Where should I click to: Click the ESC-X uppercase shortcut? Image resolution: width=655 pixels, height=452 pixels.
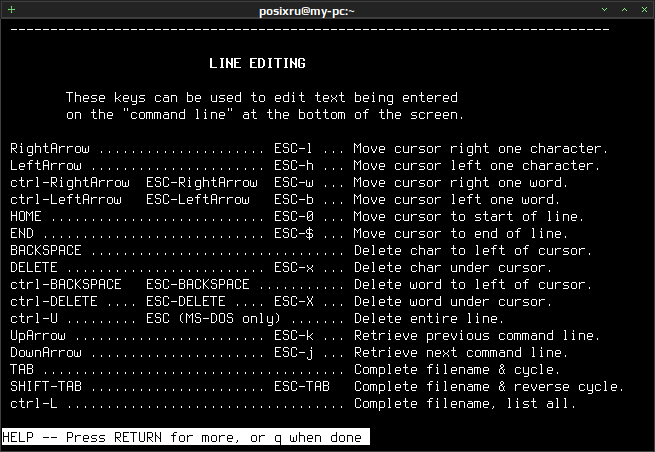[x=294, y=301]
